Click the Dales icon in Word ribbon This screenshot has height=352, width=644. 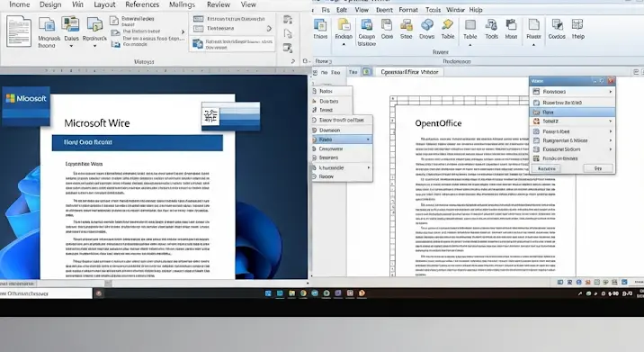(x=71, y=24)
